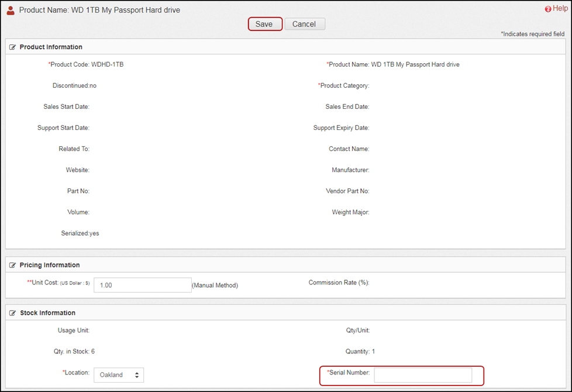
Task: Click the page title Product Name heading text
Action: click(x=99, y=10)
